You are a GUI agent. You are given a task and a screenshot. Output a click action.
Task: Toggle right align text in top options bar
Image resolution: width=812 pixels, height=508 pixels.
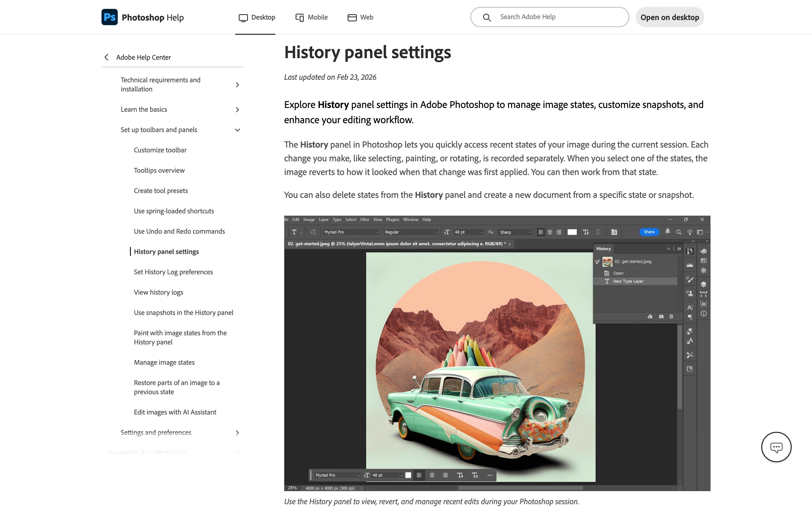click(x=559, y=232)
